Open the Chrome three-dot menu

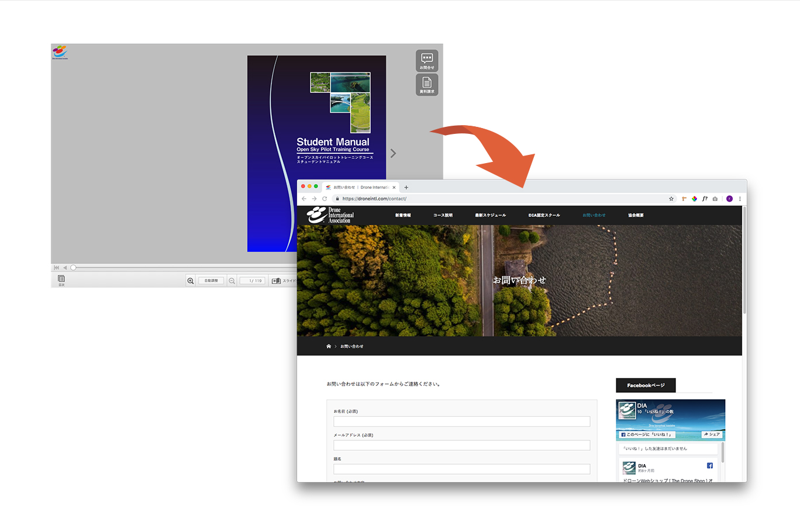click(740, 199)
